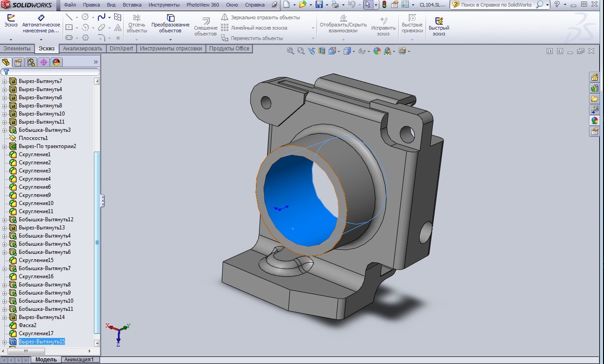Open the Анимация1 motion study tab
Image resolution: width=604 pixels, height=364 pixels.
tap(79, 360)
